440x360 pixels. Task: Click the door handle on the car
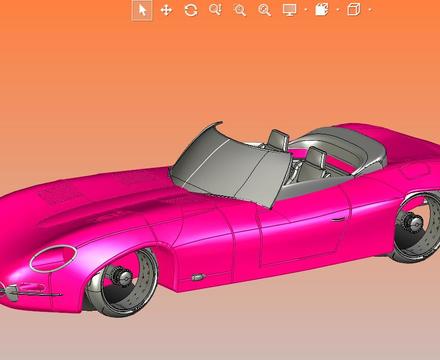point(338,220)
